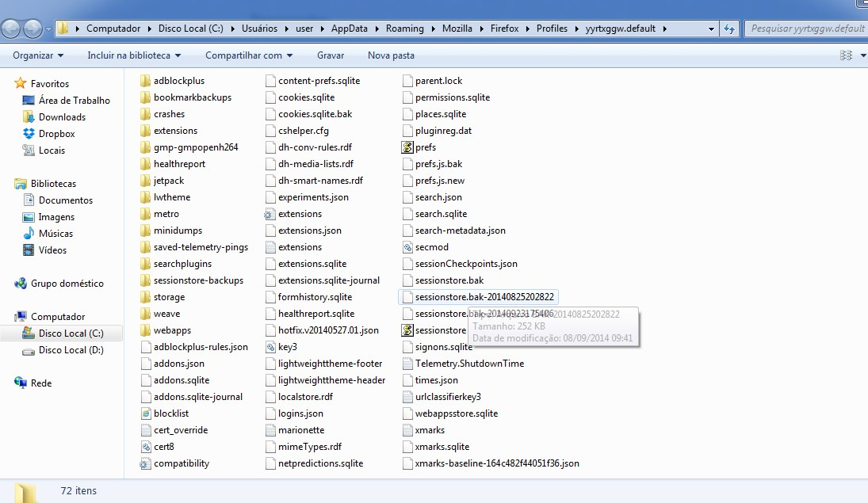Go to Mozilla in the address breadcrumb
The image size is (868, 503).
457,29
